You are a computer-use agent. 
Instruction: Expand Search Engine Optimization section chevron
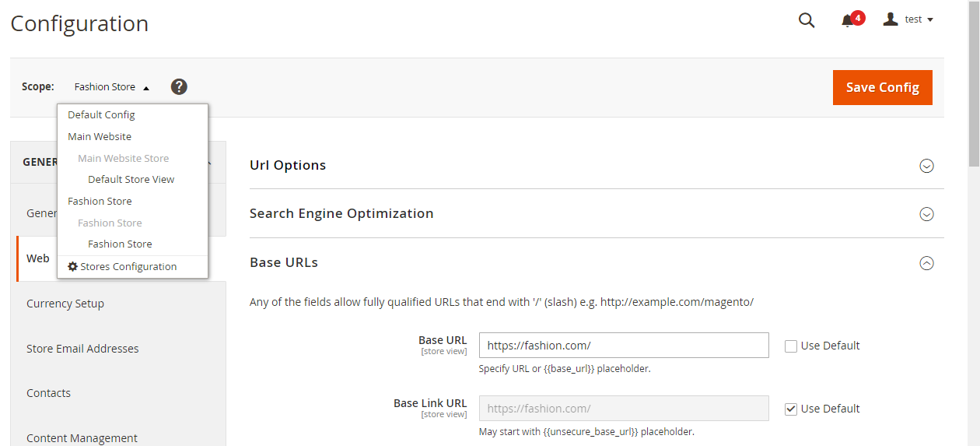click(x=926, y=214)
